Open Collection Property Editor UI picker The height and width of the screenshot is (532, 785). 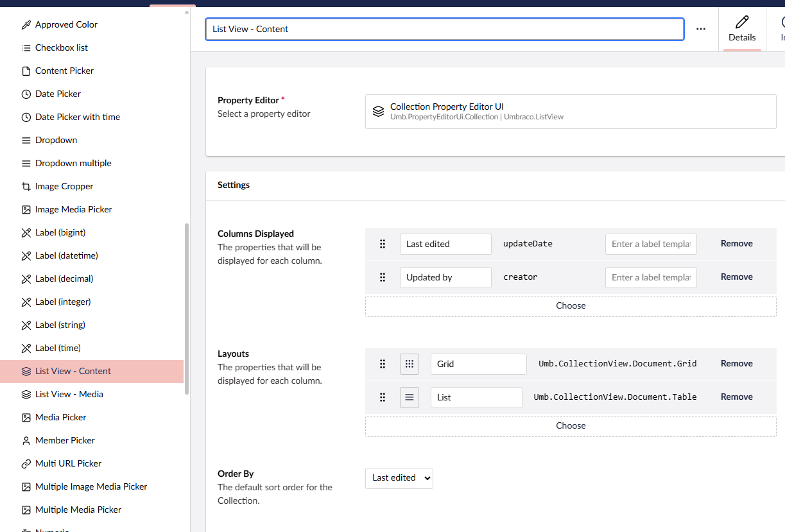click(571, 112)
